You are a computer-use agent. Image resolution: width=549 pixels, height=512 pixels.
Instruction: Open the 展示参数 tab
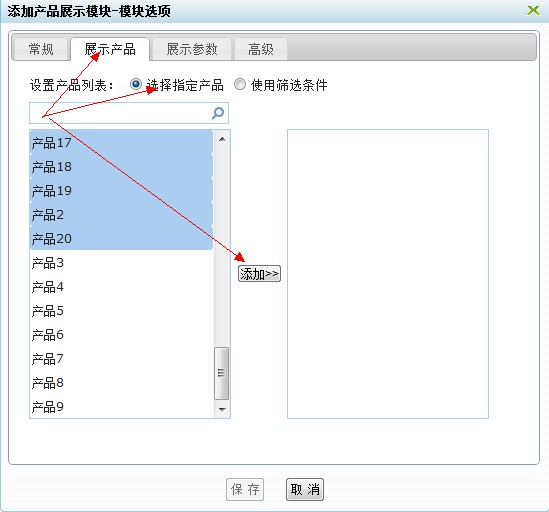192,49
